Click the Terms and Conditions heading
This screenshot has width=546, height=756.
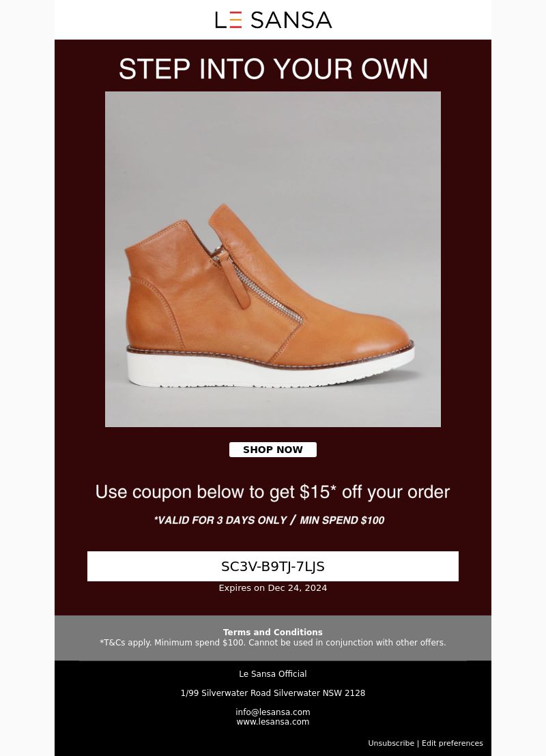[273, 632]
